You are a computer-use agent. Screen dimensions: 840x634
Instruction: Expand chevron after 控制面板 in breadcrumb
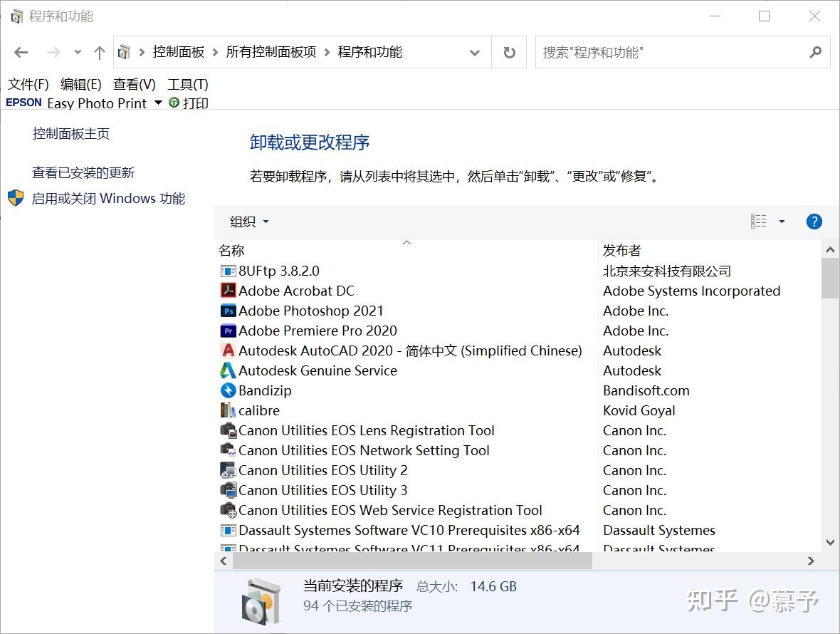(x=216, y=52)
